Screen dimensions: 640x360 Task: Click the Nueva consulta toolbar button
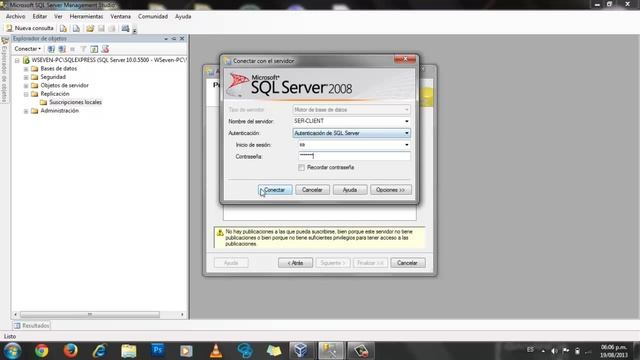pos(30,28)
